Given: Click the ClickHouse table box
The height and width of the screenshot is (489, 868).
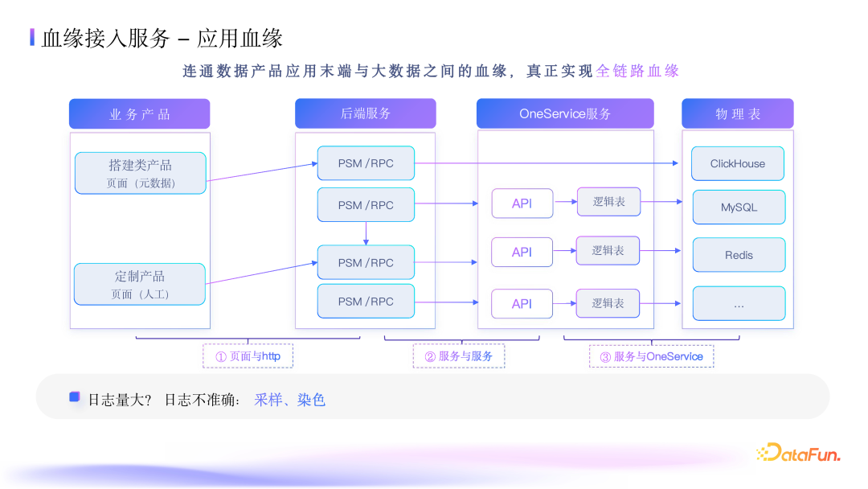Looking at the screenshot, I should click(738, 163).
